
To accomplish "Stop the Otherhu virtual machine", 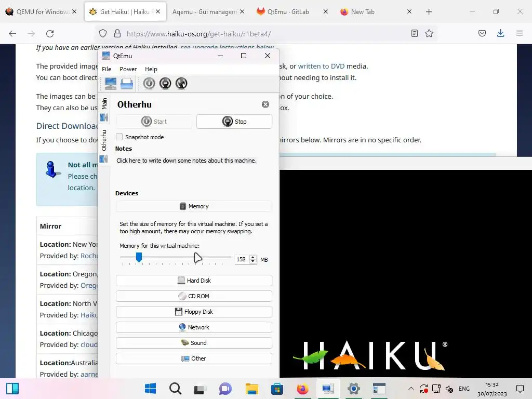I will 234,122.
